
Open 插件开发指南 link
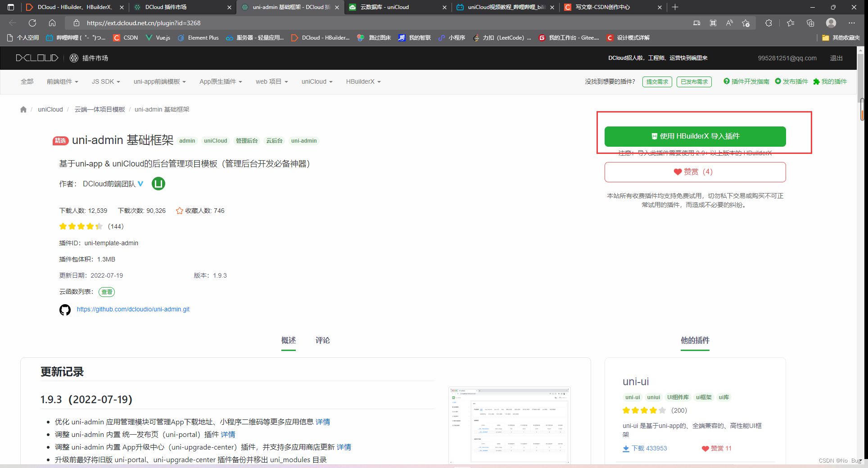tap(746, 81)
